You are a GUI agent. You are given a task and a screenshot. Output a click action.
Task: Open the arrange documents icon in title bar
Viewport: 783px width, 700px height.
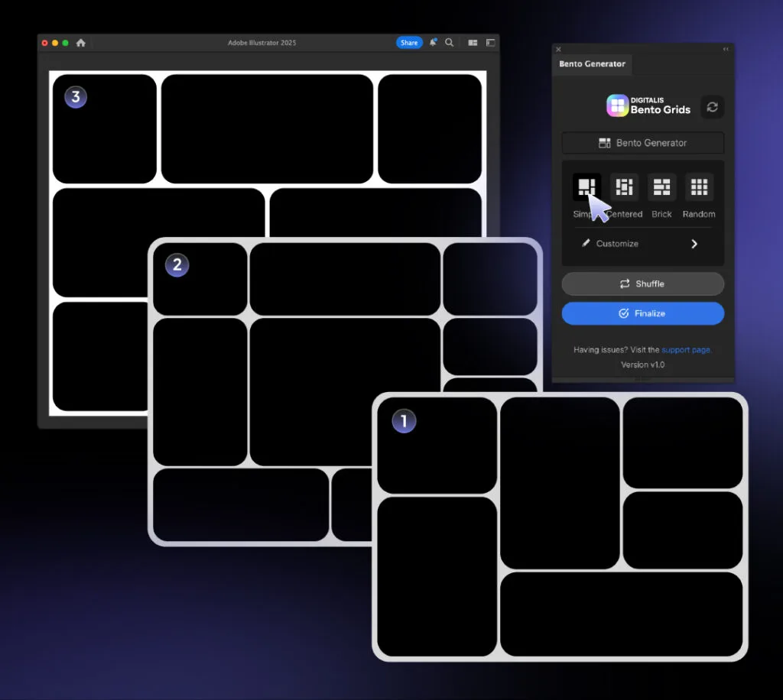point(473,43)
